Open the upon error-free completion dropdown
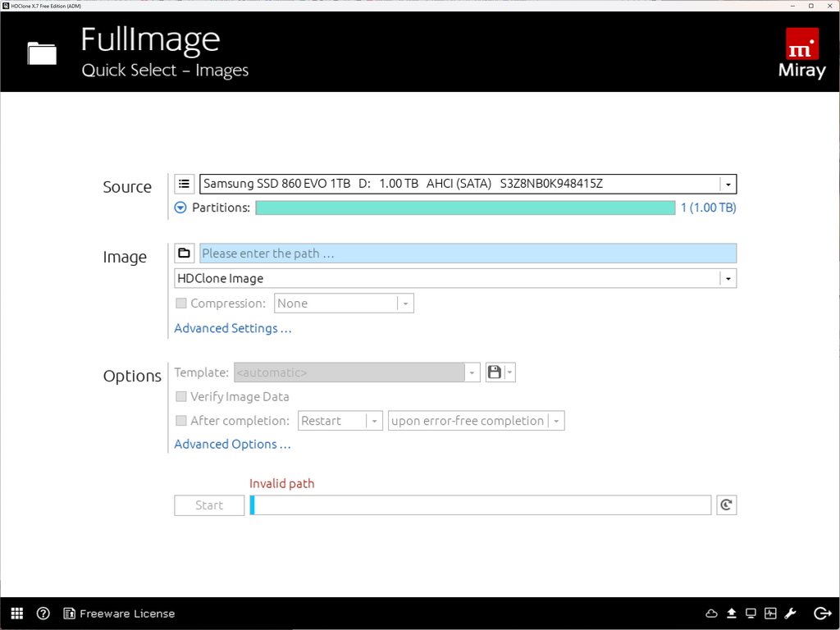The height and width of the screenshot is (630, 840). point(556,421)
